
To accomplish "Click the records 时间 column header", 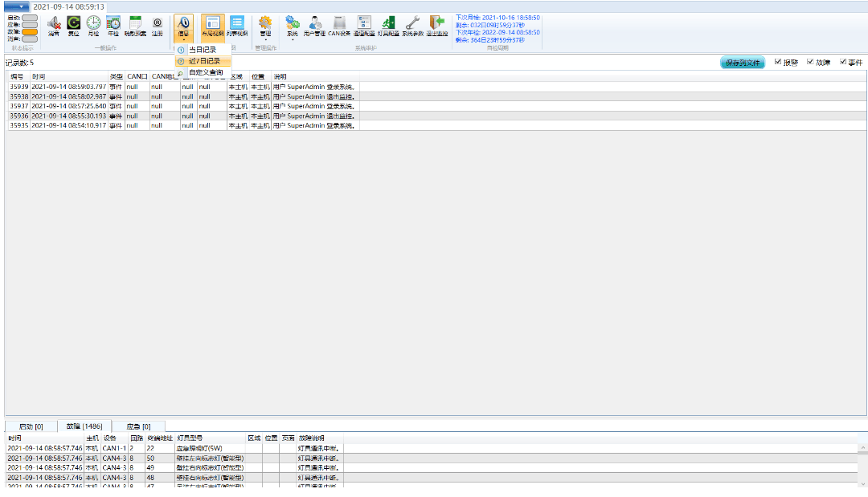I will point(68,76).
